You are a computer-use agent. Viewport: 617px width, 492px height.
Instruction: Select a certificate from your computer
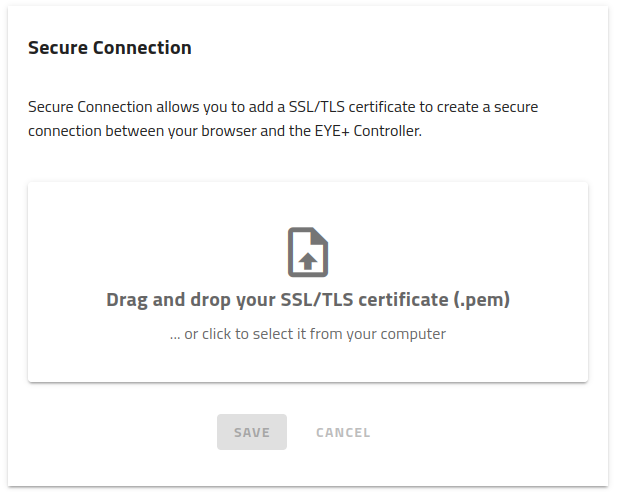[x=308, y=334]
